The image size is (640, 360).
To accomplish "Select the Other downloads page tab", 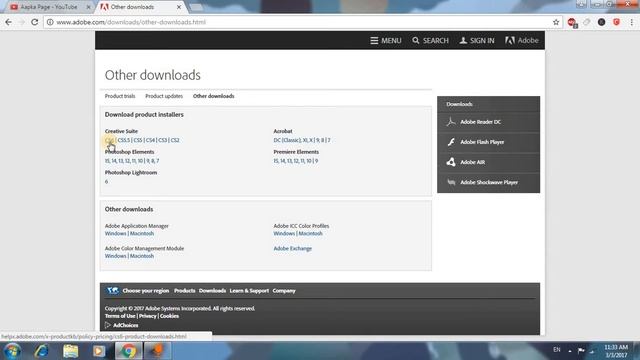I will tap(213, 96).
